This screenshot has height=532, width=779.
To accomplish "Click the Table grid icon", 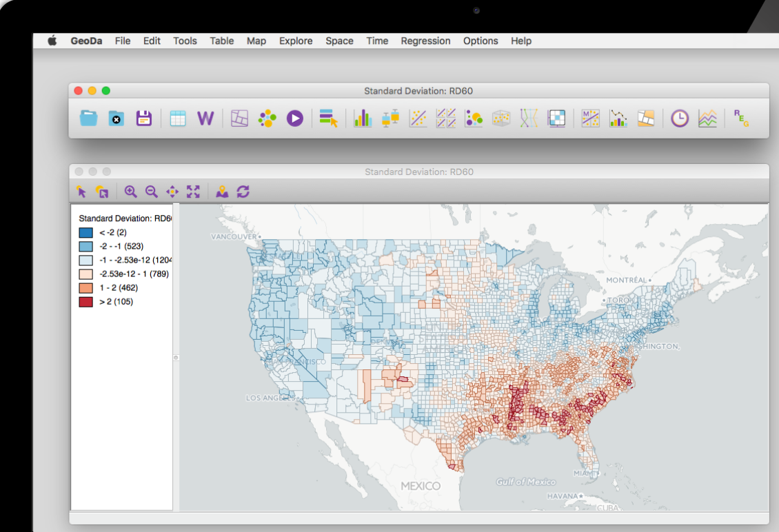I will pyautogui.click(x=178, y=119).
